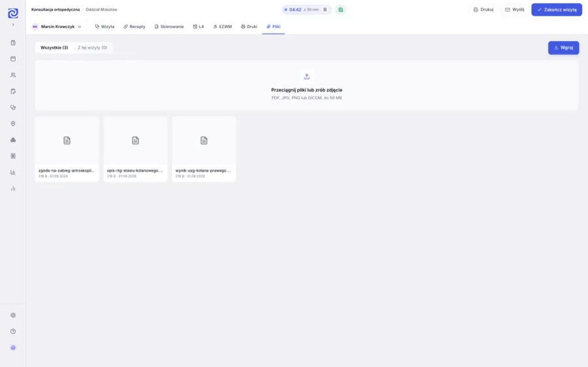Screen dimensions: 588x367
Task: Click file name zgoda-na-zabieg-artroskopii...
Action: click(67, 170)
